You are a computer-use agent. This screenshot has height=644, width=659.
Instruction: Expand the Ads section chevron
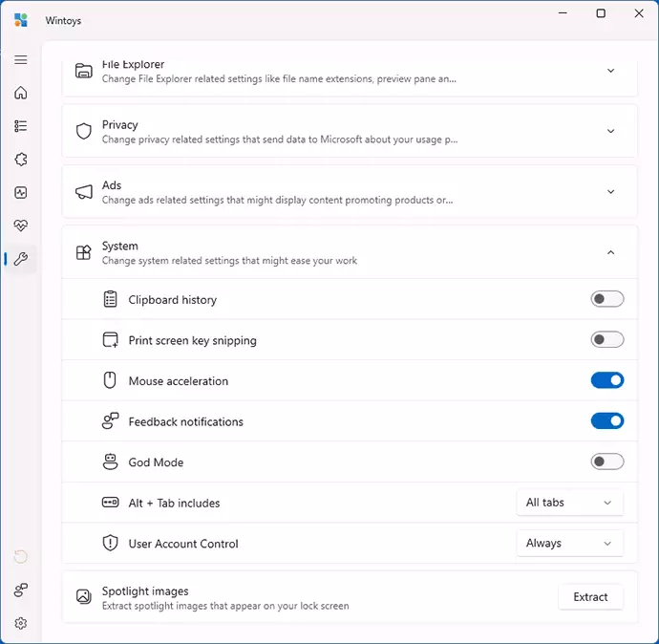pos(610,192)
